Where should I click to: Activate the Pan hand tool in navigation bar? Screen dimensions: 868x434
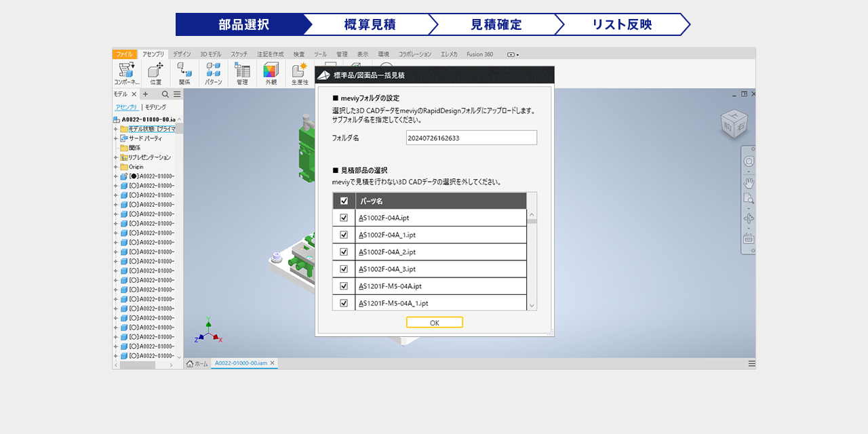click(749, 183)
